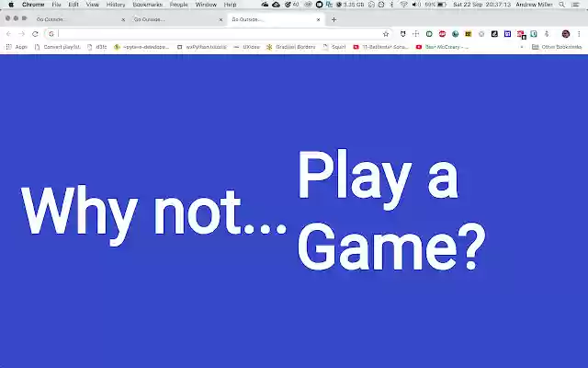Click the browser forward arrow
This screenshot has height=368, width=588.
click(22, 34)
